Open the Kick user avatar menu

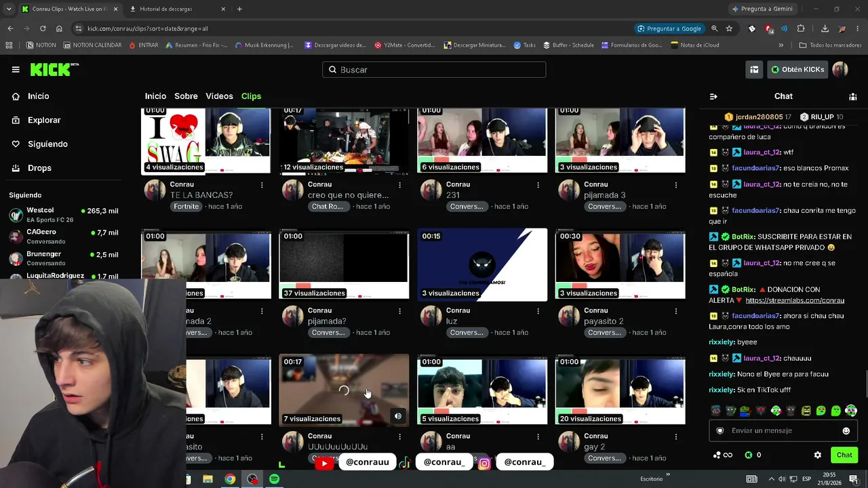click(840, 69)
